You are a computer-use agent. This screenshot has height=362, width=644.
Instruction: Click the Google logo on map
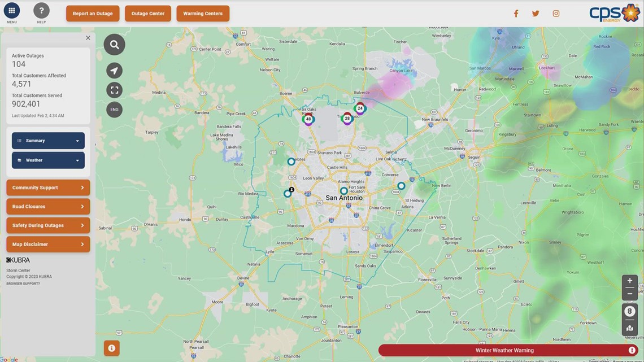[9, 360]
